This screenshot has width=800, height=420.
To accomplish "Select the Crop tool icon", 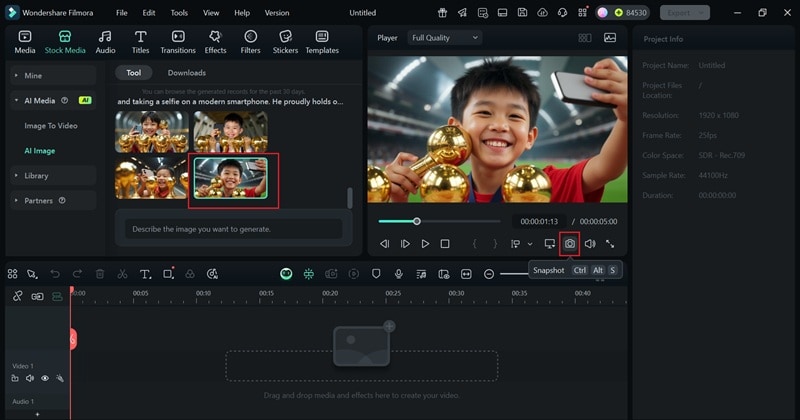I will tap(168, 274).
